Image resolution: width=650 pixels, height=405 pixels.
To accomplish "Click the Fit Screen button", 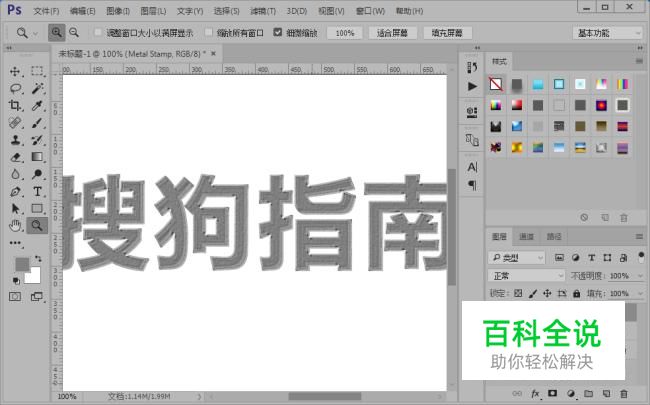I will point(392,33).
